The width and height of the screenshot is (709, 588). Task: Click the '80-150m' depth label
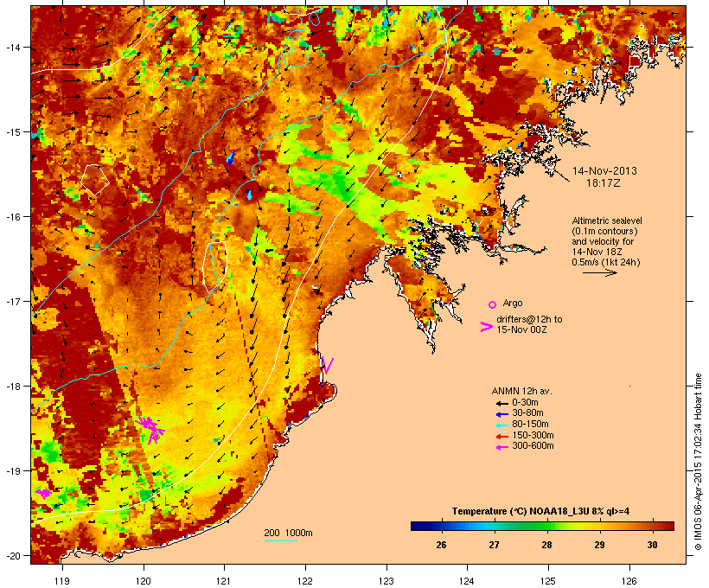click(x=530, y=425)
